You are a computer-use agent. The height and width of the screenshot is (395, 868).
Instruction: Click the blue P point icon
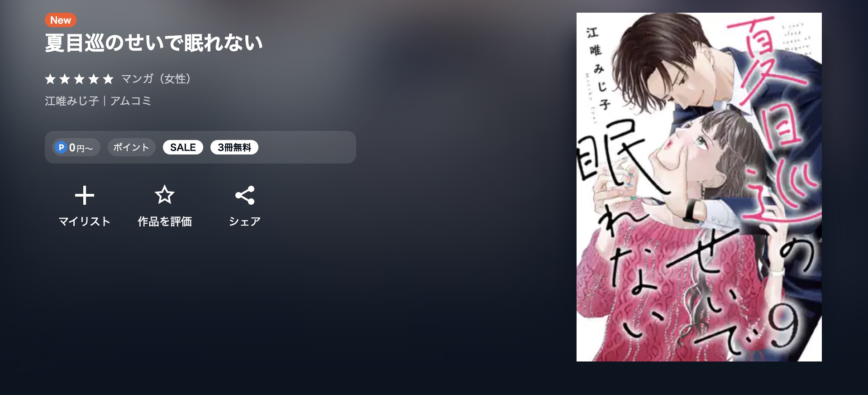[x=61, y=147]
